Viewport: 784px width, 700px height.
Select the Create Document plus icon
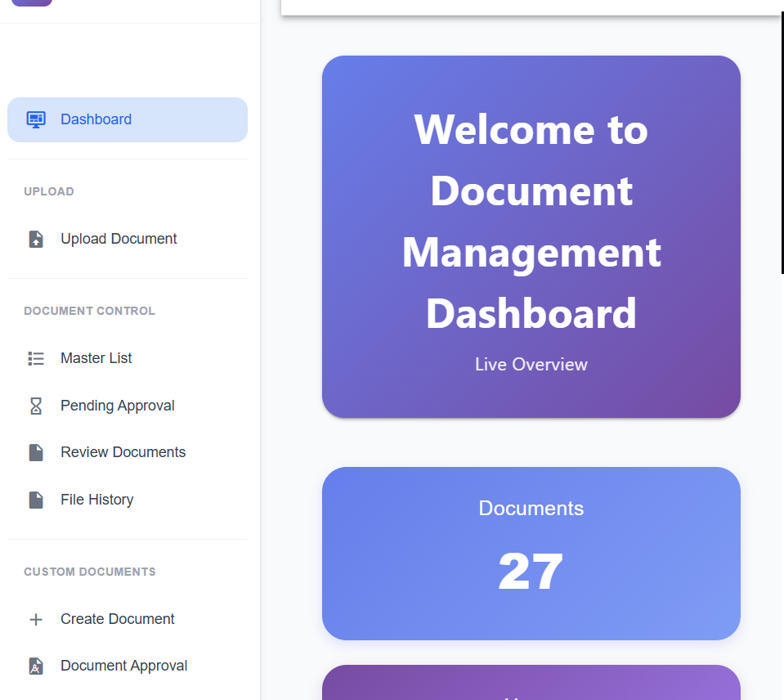tap(36, 619)
